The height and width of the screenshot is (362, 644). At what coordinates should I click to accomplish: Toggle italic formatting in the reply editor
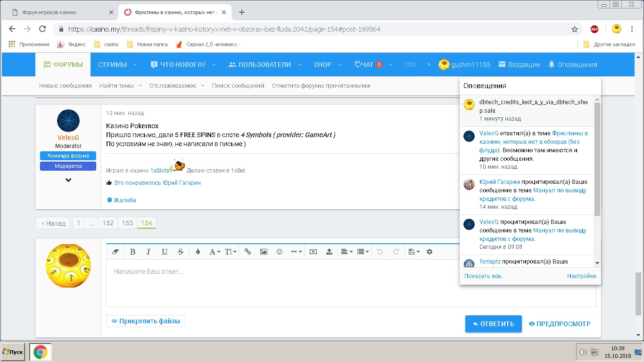click(149, 252)
